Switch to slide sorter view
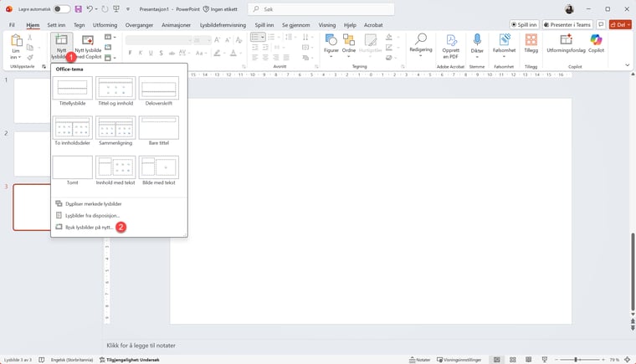 513,360
